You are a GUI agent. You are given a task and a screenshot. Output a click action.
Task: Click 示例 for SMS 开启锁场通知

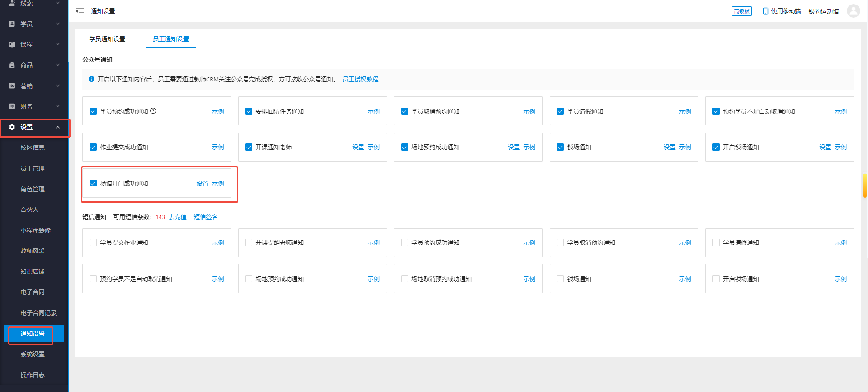pyautogui.click(x=840, y=279)
